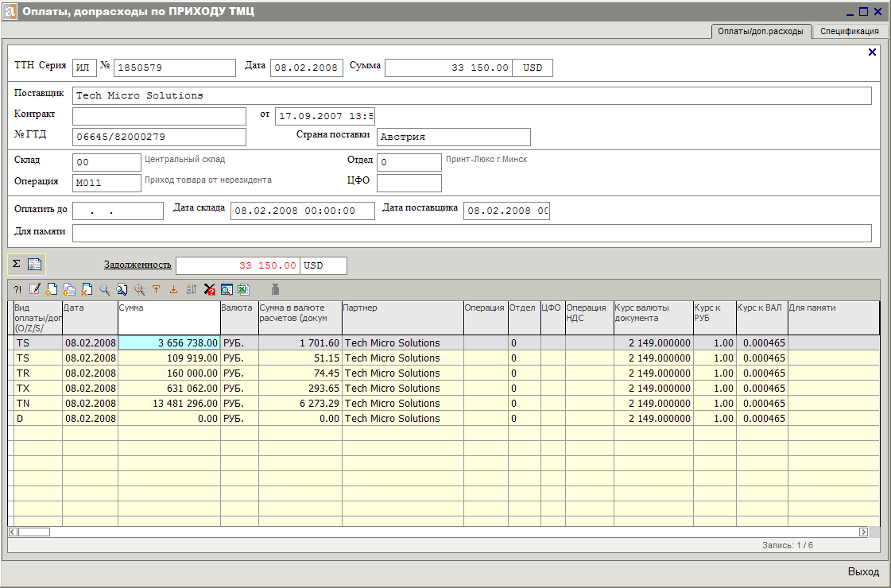This screenshot has width=891, height=588.
Task: Click the Выход button
Action: click(x=863, y=571)
